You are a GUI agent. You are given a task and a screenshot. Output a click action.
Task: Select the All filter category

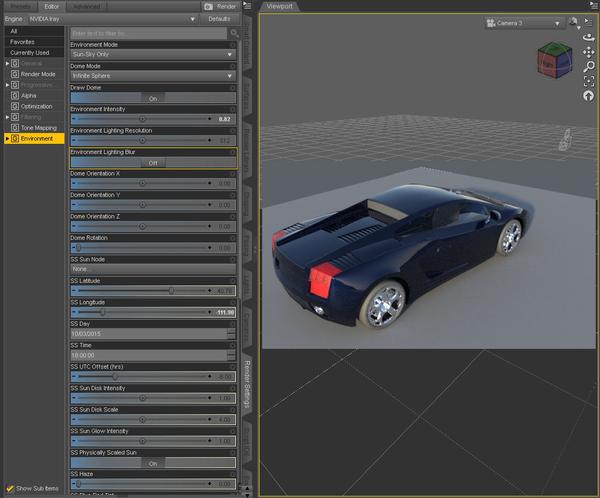tap(34, 31)
